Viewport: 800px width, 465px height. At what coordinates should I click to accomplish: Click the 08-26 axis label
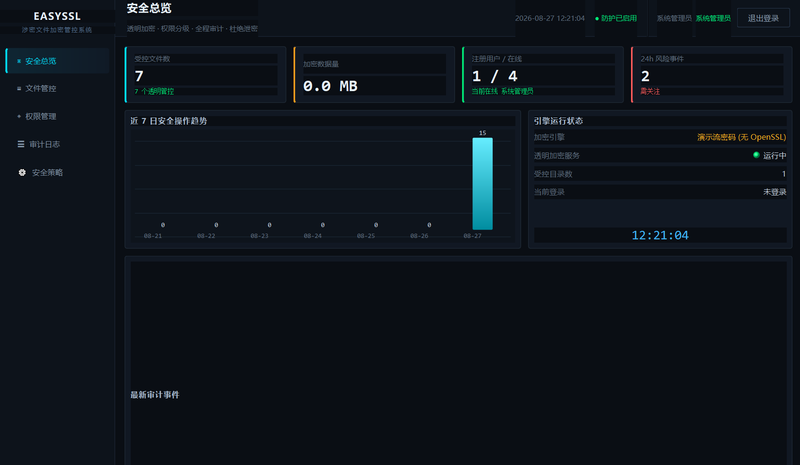point(419,236)
